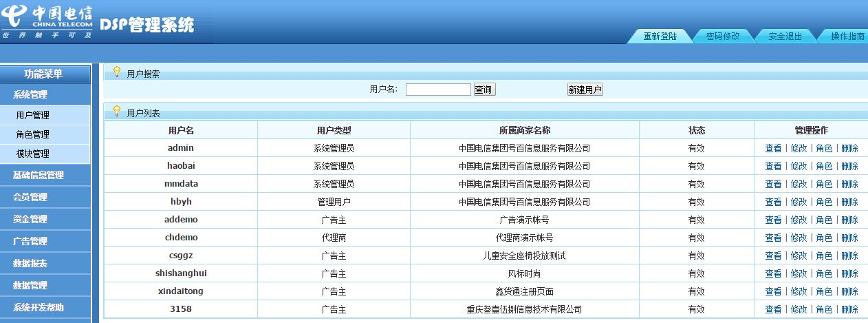Select 用户管理 in the sidebar

(45, 115)
